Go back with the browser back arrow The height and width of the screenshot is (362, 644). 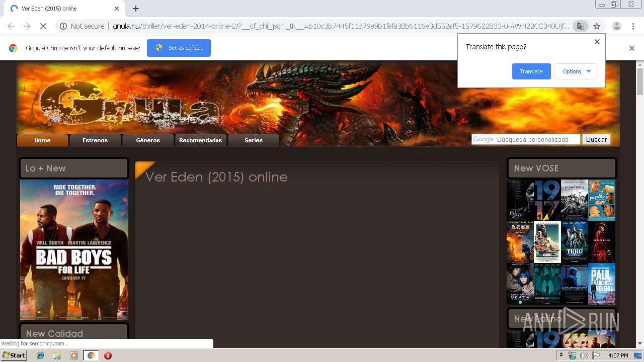coord(11,26)
